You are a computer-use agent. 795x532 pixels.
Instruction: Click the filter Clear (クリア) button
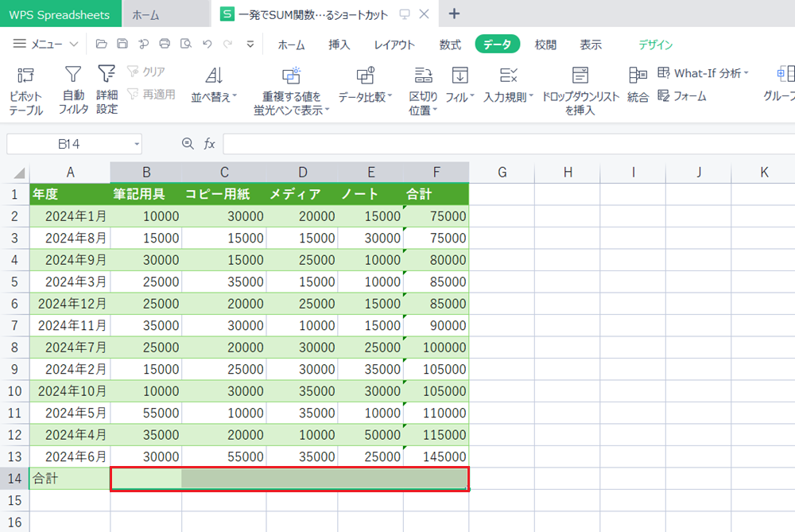tap(146, 72)
